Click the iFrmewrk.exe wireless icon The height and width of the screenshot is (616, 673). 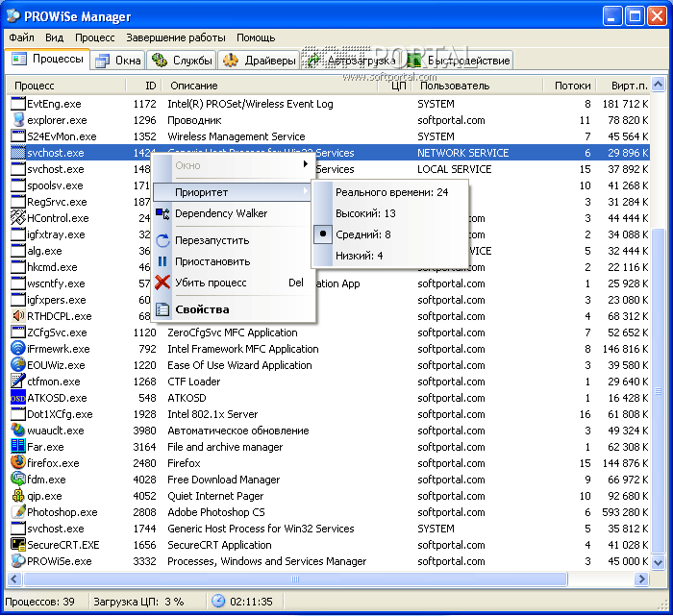[18, 349]
